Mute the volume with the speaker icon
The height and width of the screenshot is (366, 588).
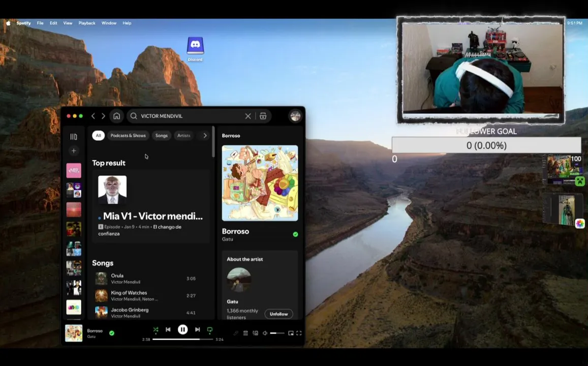pyautogui.click(x=265, y=333)
